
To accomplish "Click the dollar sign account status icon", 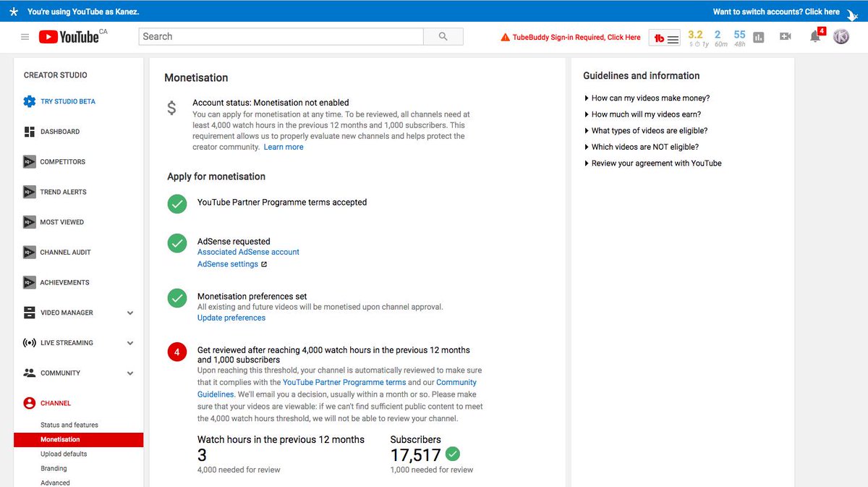I will (x=171, y=109).
